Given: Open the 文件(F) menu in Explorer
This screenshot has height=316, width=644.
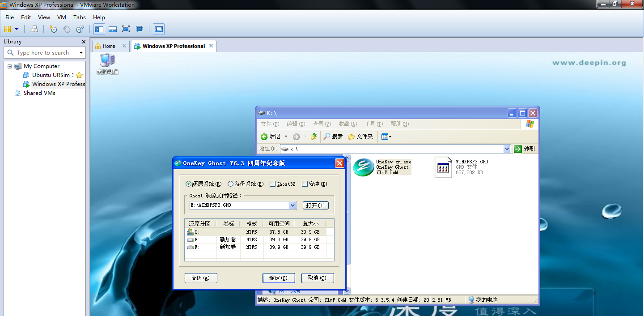Looking at the screenshot, I should pos(270,124).
